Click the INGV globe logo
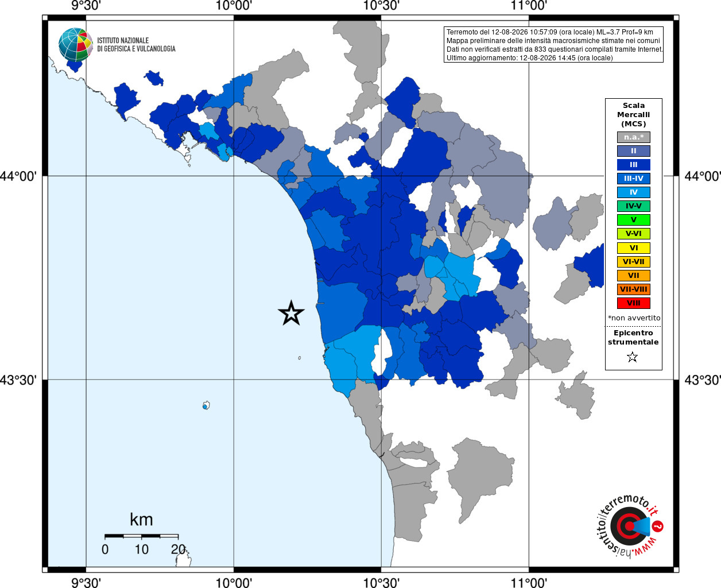This screenshot has width=721, height=588. pyautogui.click(x=76, y=45)
